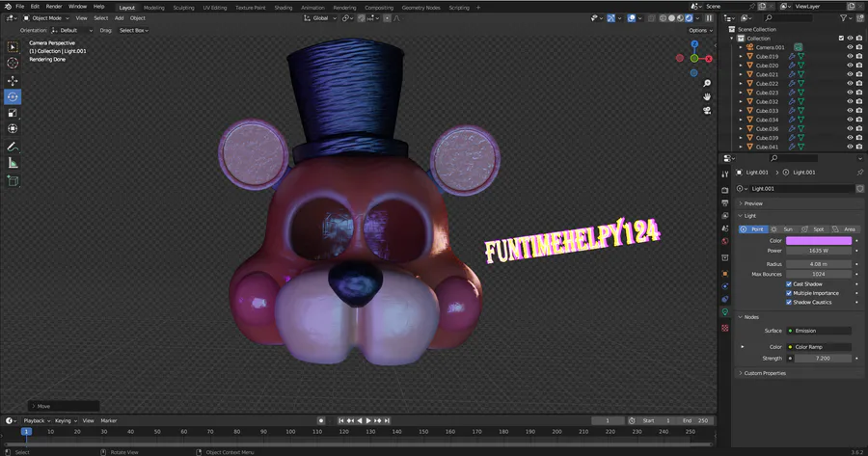The width and height of the screenshot is (868, 456).
Task: Open the Object Data light properties tab
Action: point(725,312)
